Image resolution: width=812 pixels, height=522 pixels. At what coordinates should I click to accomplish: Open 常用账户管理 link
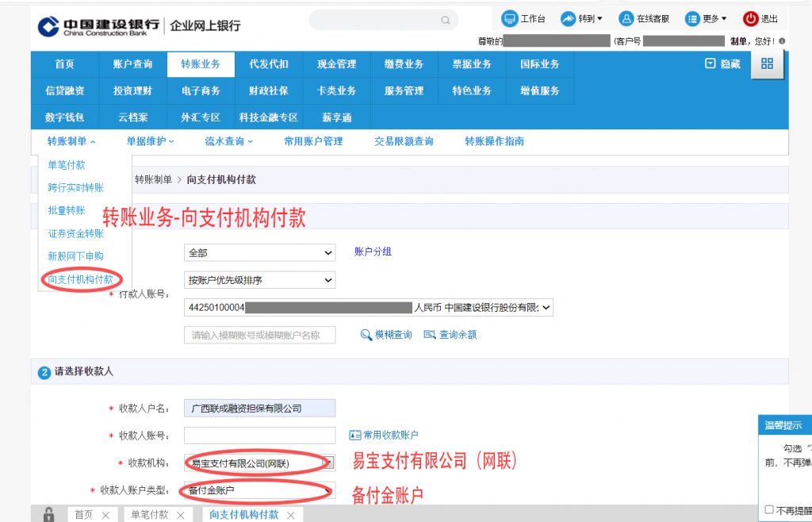(x=313, y=141)
